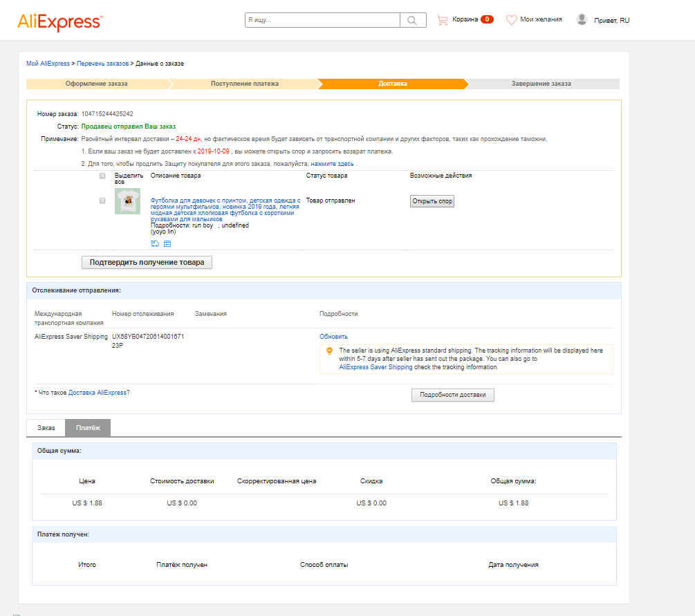Click the user avatar icon
Image resolution: width=695 pixels, height=616 pixels.
pos(582,19)
